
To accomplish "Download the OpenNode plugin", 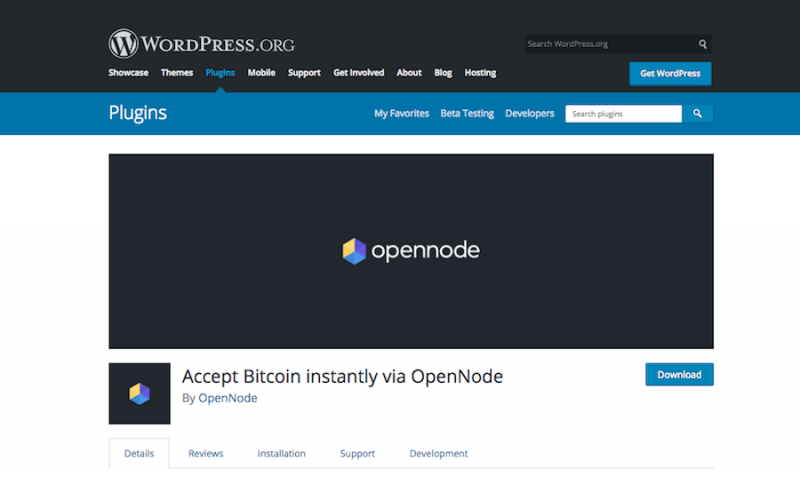I will click(679, 374).
